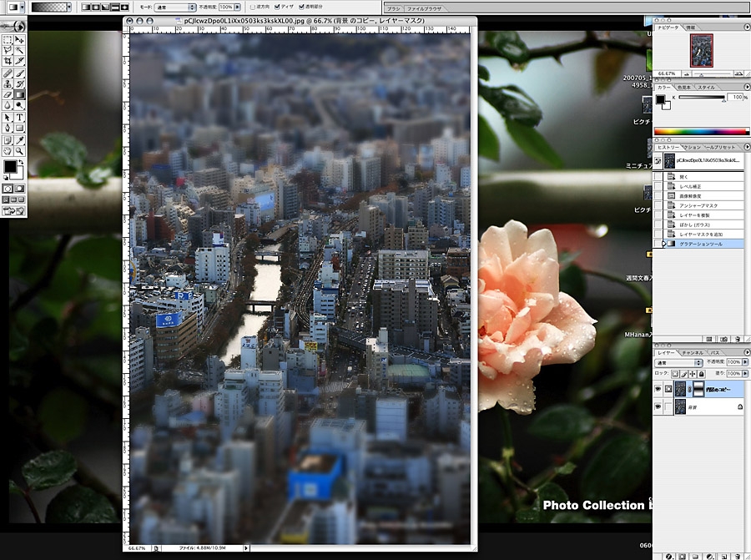Uncheck the ディザ (Dither) checkbox
751x560 pixels.
(x=277, y=7)
